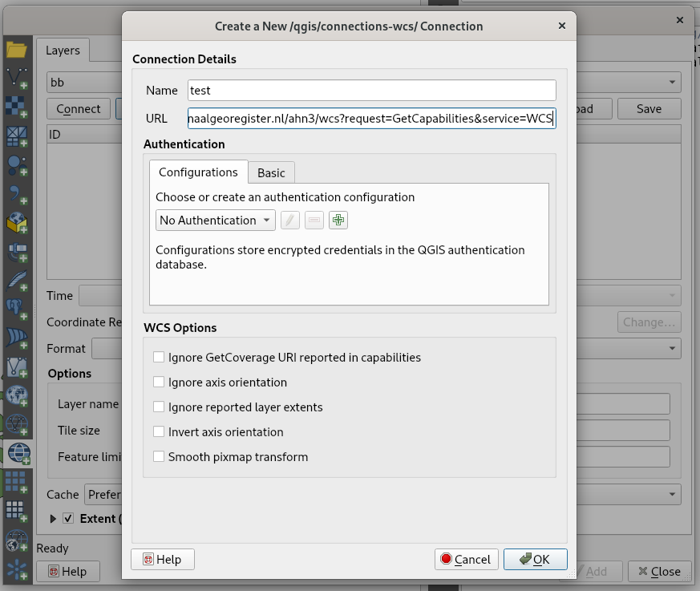Select the Vector layer source icon
The height and width of the screenshot is (591, 700).
(17, 78)
